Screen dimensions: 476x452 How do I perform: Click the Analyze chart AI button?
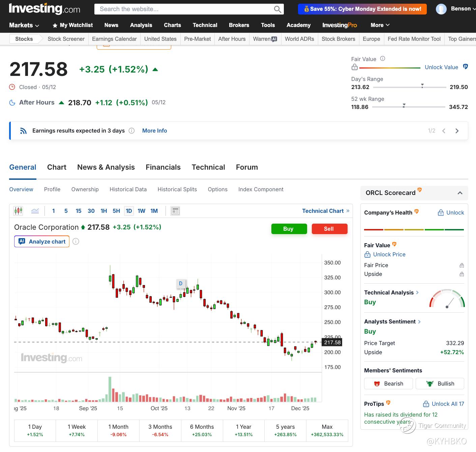click(42, 242)
